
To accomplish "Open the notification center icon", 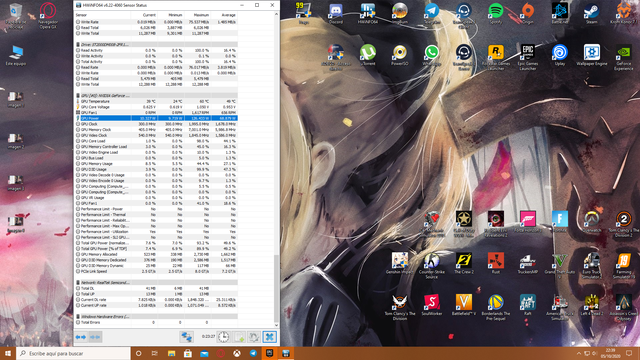I will click(629, 353).
